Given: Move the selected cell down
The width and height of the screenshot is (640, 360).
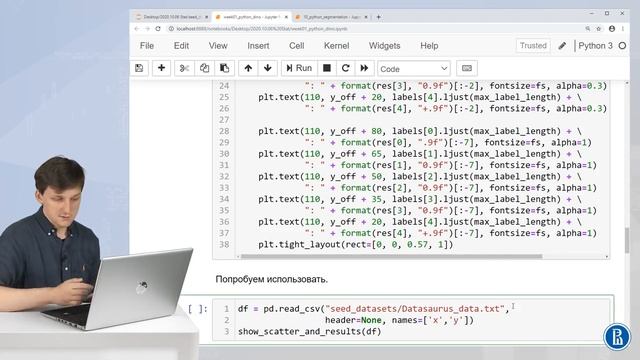Looking at the screenshot, I should click(x=268, y=68).
